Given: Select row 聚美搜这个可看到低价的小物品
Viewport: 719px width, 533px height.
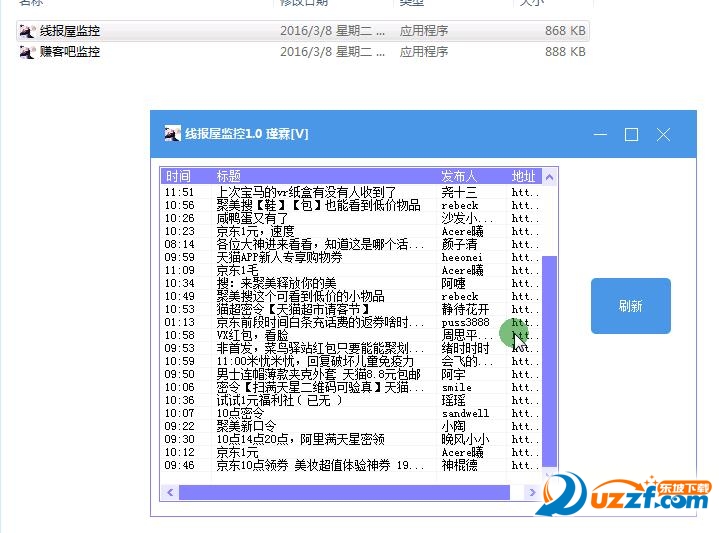Looking at the screenshot, I should [351, 296].
